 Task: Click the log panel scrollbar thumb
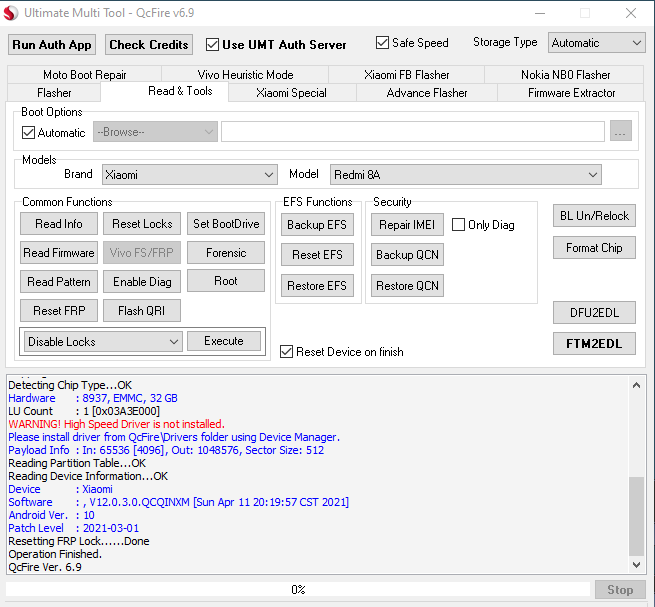click(x=636, y=516)
